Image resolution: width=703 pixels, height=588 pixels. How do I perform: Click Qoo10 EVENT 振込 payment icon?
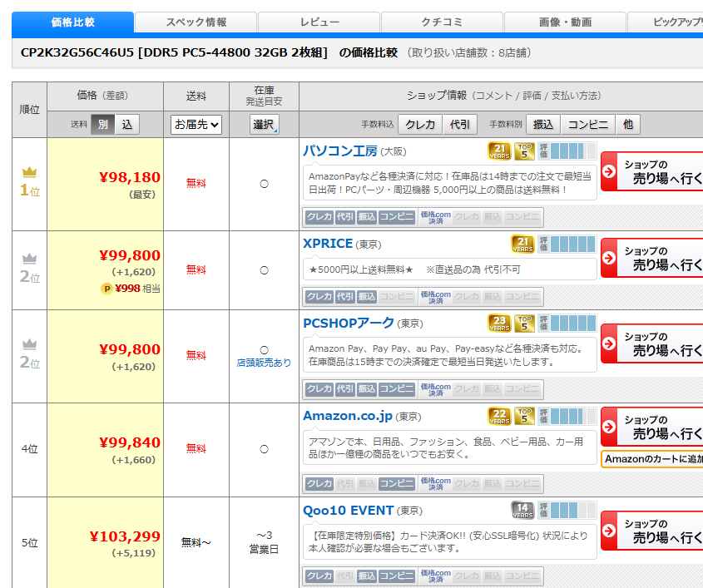tap(367, 576)
